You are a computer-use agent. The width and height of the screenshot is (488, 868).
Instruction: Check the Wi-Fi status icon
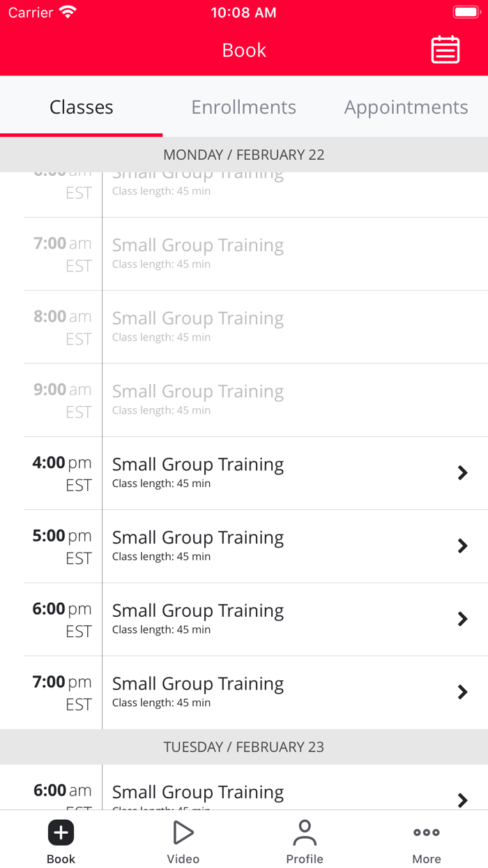[68, 13]
